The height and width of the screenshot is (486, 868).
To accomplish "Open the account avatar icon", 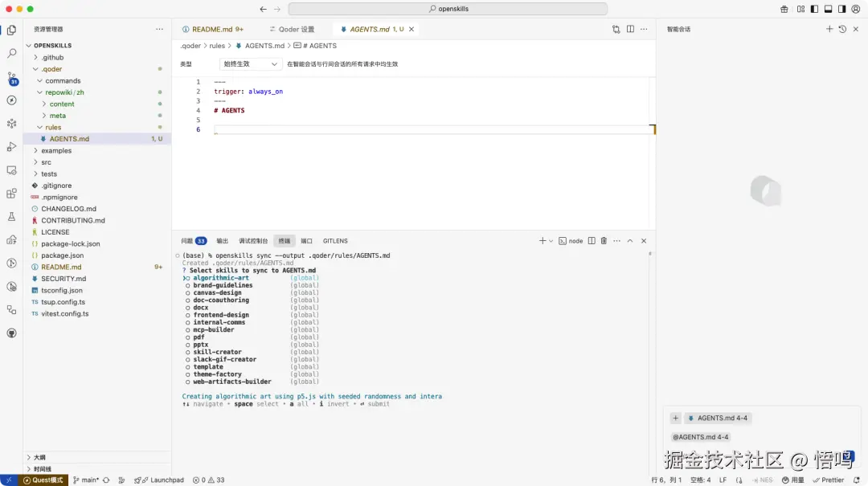I will [855, 9].
